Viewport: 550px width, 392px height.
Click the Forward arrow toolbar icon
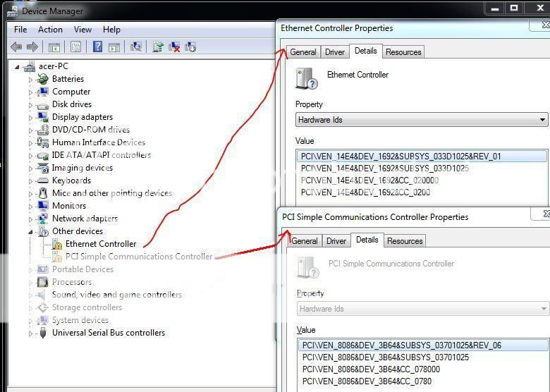pyautogui.click(x=32, y=47)
